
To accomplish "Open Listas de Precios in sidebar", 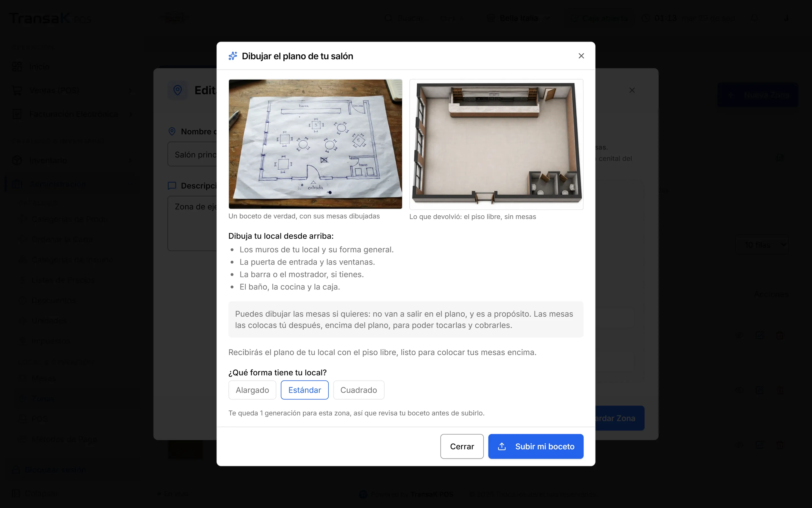I will point(63,280).
